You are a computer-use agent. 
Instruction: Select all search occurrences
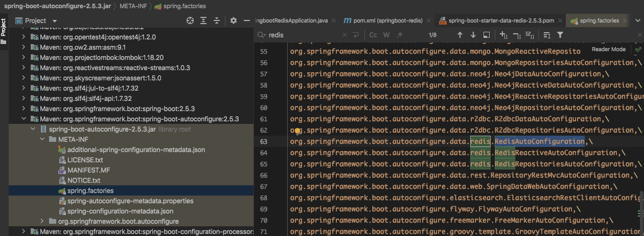[x=530, y=35]
